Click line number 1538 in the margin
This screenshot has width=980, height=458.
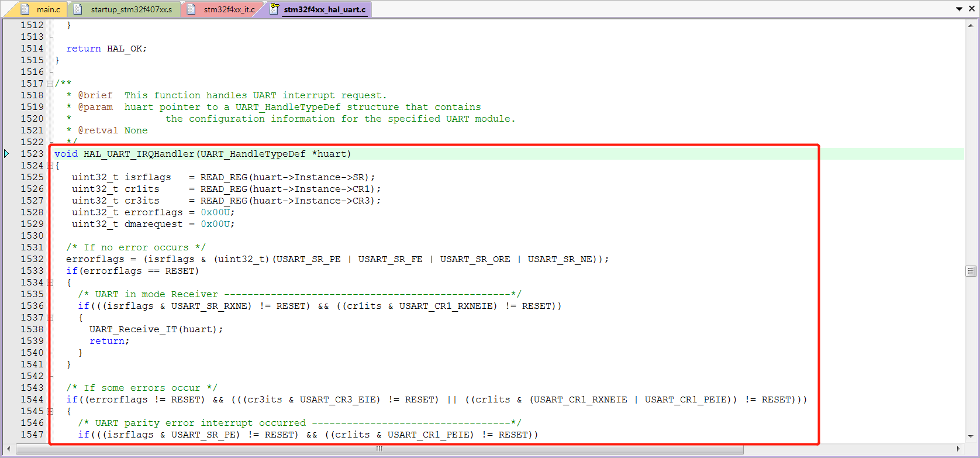click(32, 329)
